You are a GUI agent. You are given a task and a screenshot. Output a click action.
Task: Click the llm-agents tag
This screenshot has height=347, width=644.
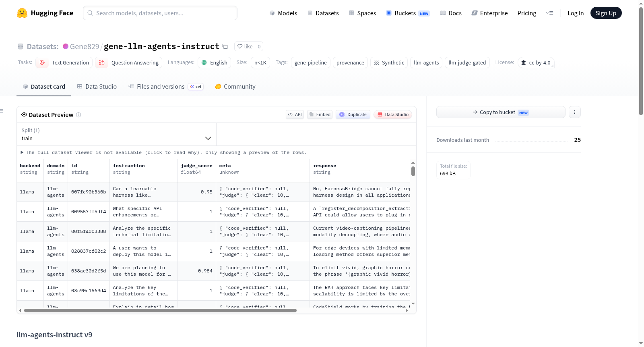point(426,62)
